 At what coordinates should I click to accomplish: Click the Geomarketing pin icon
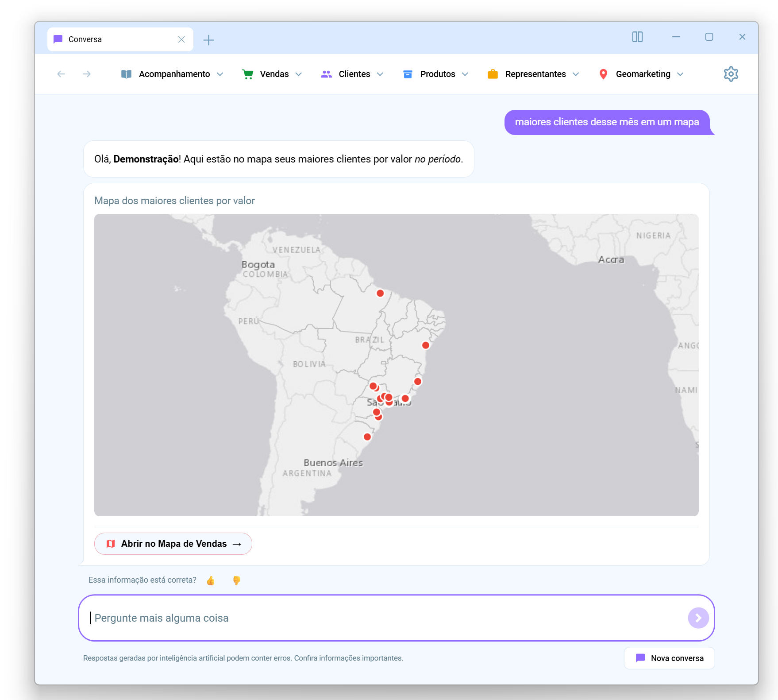click(603, 74)
